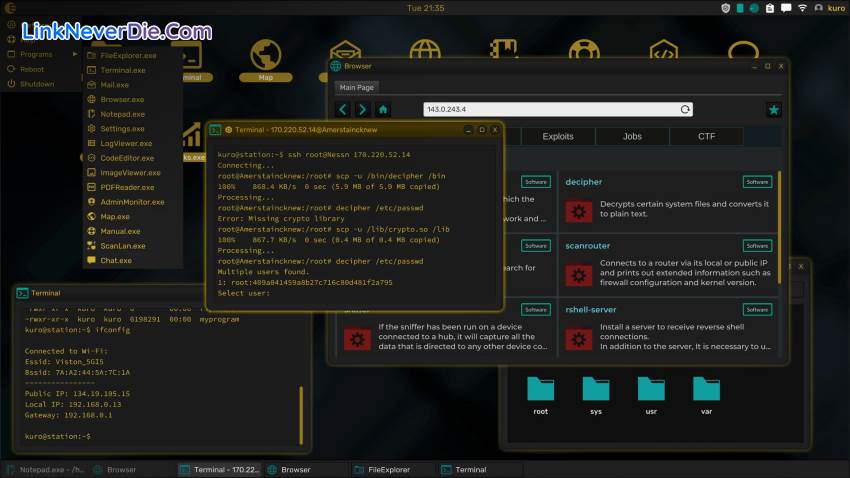This screenshot has width=850, height=478.
Task: Choose Reboot from the system menu
Action: pos(32,69)
